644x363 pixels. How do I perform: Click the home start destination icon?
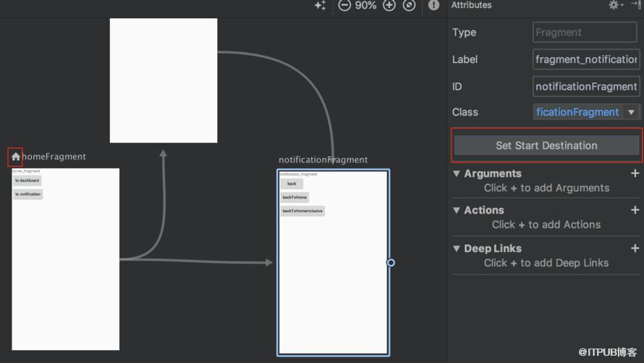pos(16,157)
